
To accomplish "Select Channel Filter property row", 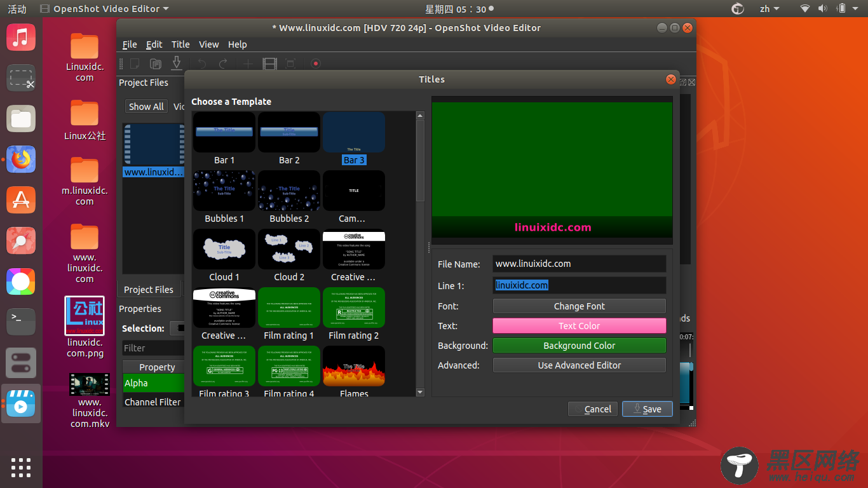I will tap(153, 402).
